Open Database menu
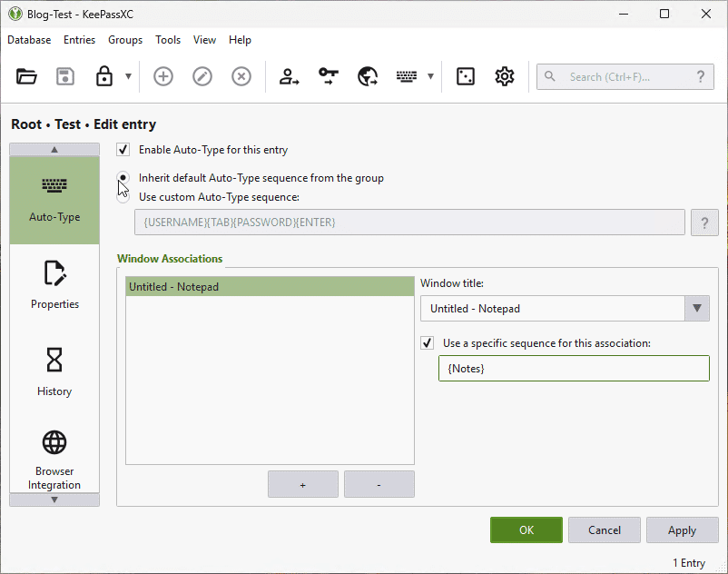The height and width of the screenshot is (574, 728). 29,40
